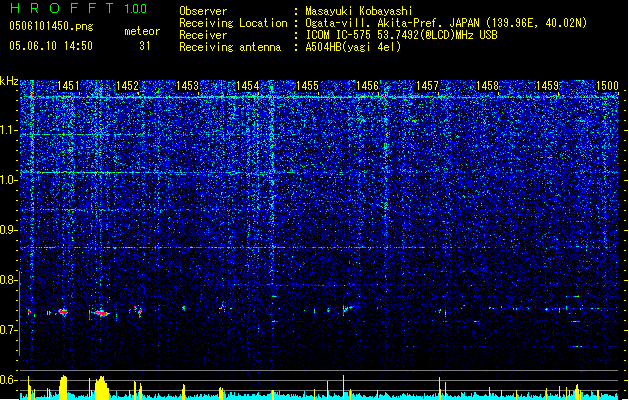Click the 0.6 kHz axis label
The height and width of the screenshot is (400, 629).
point(9,380)
